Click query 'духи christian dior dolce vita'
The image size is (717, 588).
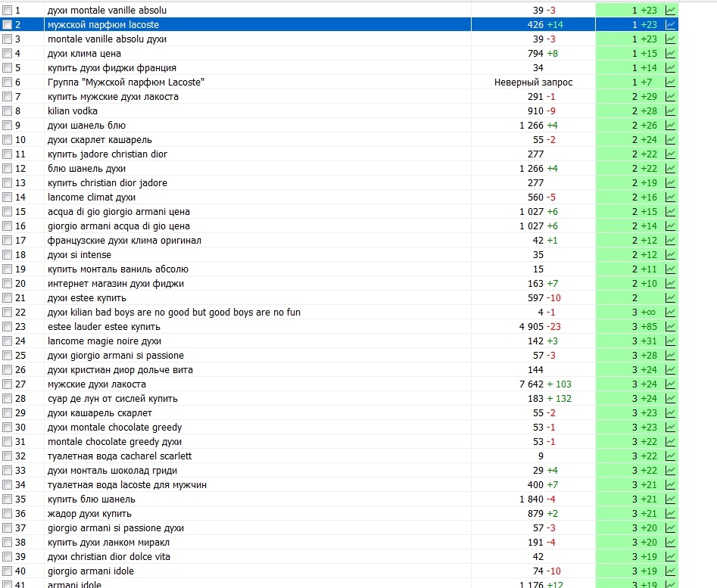[x=109, y=557]
